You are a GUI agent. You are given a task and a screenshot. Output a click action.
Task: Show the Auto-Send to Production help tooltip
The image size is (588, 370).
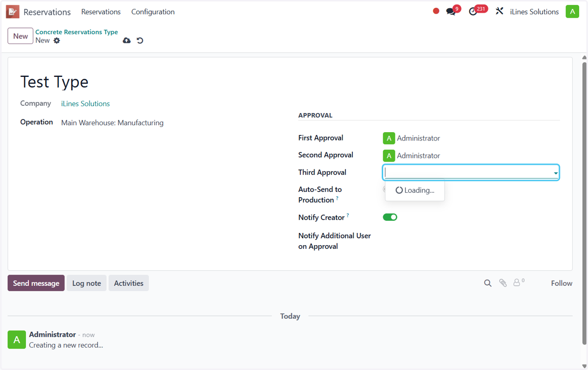337,198
